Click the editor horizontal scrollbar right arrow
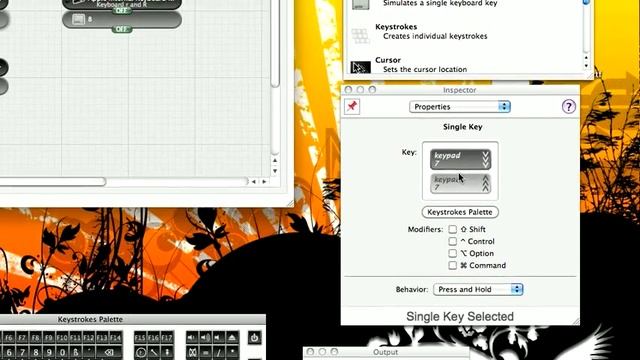Viewport: 640px width, 360px height. click(264, 182)
